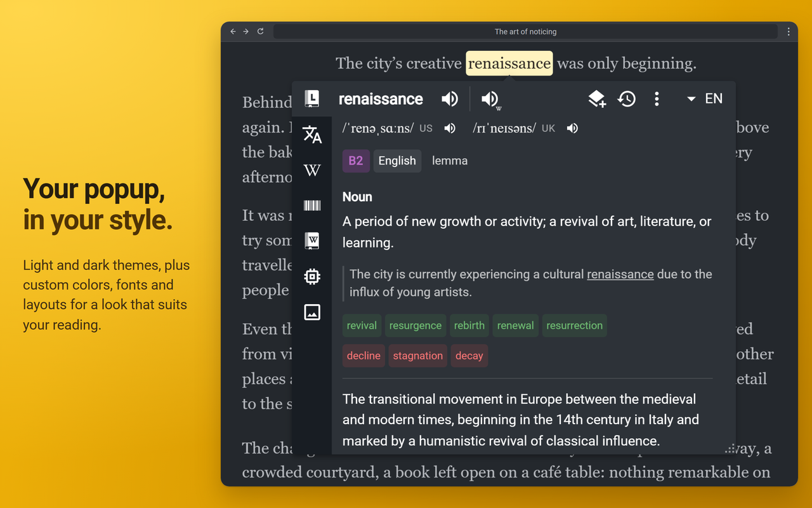Click the UK phonetic transcription /rɪˈneɪsəns/

[504, 128]
